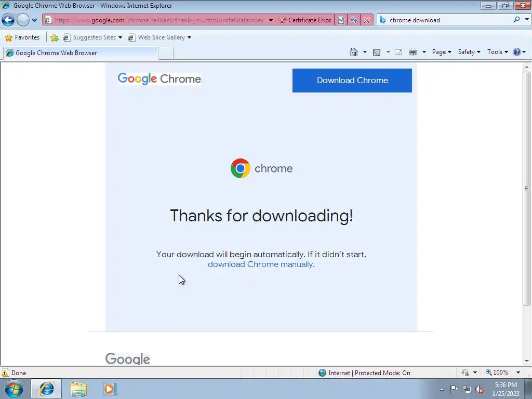Open the Favorites center
The height and width of the screenshot is (399, 532).
click(22, 37)
